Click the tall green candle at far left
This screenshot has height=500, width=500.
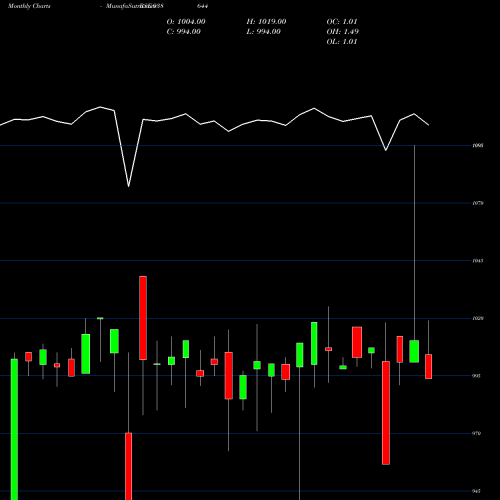tap(14, 429)
